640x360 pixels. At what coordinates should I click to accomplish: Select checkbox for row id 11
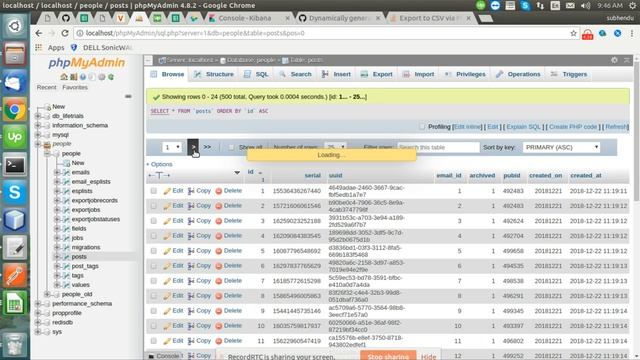153,341
